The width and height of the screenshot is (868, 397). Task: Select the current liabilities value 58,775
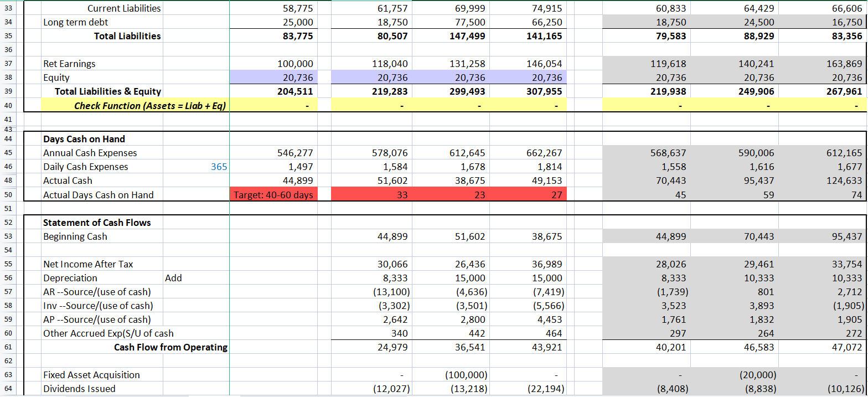(297, 8)
